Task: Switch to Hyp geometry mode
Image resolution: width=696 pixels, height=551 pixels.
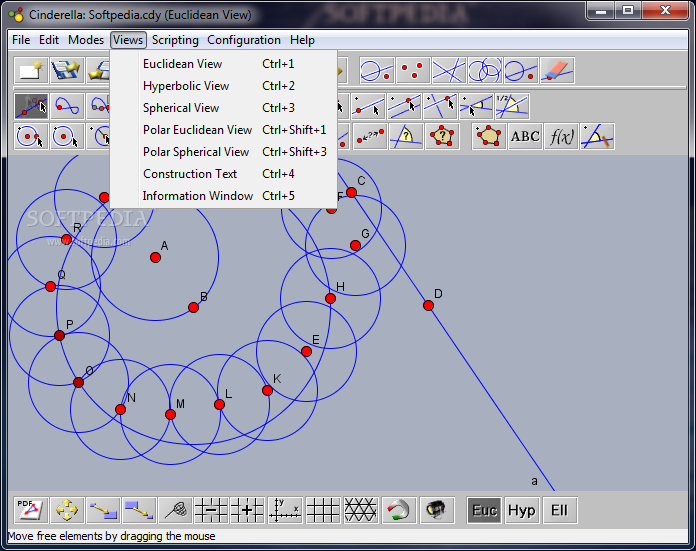Action: click(522, 510)
